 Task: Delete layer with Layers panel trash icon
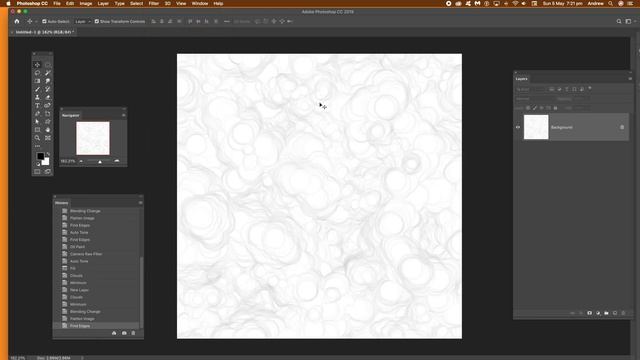click(623, 313)
